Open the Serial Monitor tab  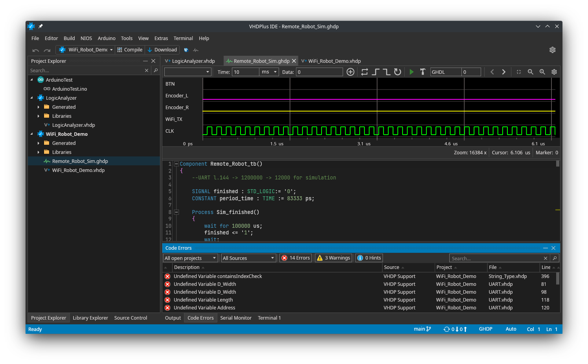(235, 318)
